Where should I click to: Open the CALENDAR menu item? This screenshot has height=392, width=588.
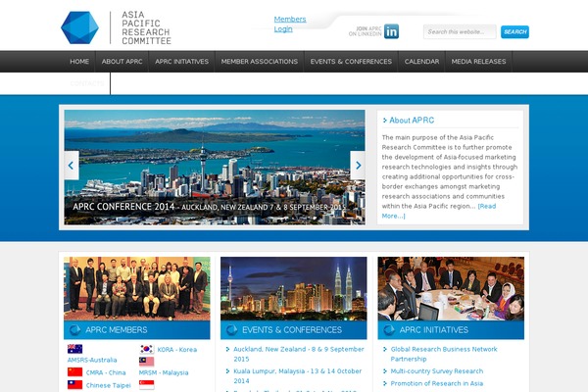(421, 62)
